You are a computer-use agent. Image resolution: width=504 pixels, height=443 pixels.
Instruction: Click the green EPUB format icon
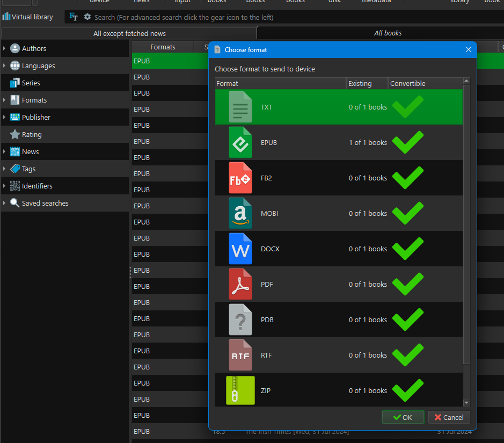coord(240,142)
